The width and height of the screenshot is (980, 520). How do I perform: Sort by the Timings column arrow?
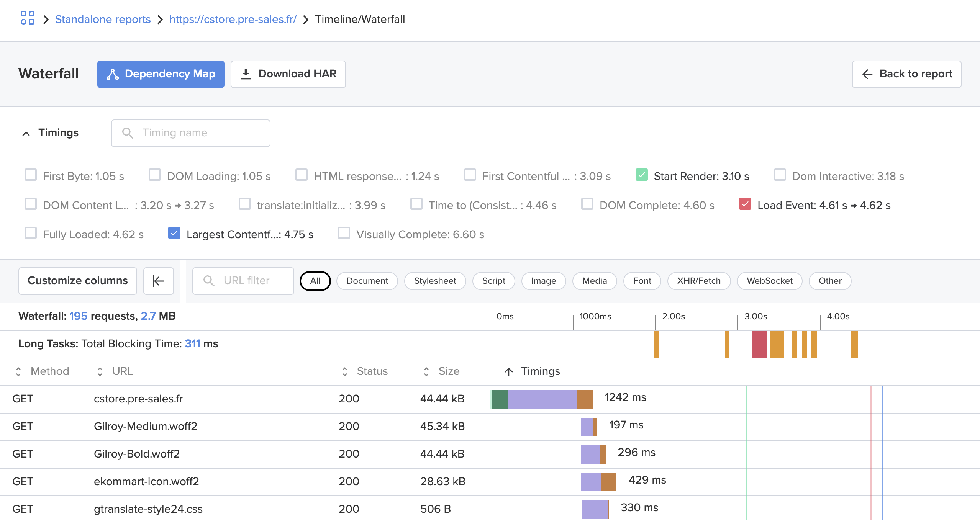pos(509,371)
